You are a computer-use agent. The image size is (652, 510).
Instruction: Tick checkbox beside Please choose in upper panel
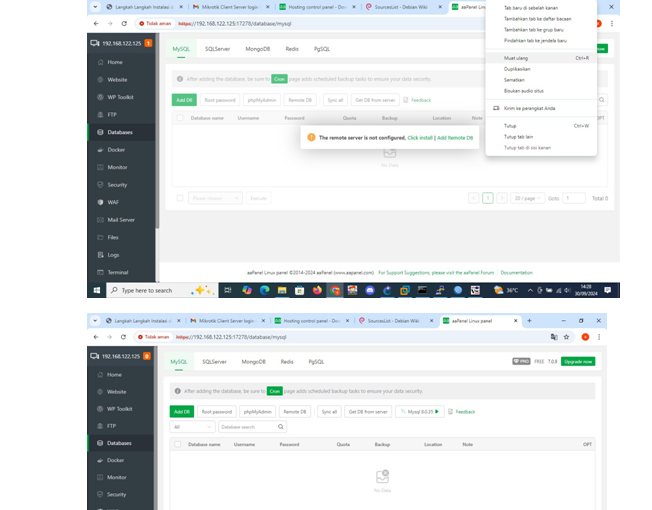coord(180,198)
